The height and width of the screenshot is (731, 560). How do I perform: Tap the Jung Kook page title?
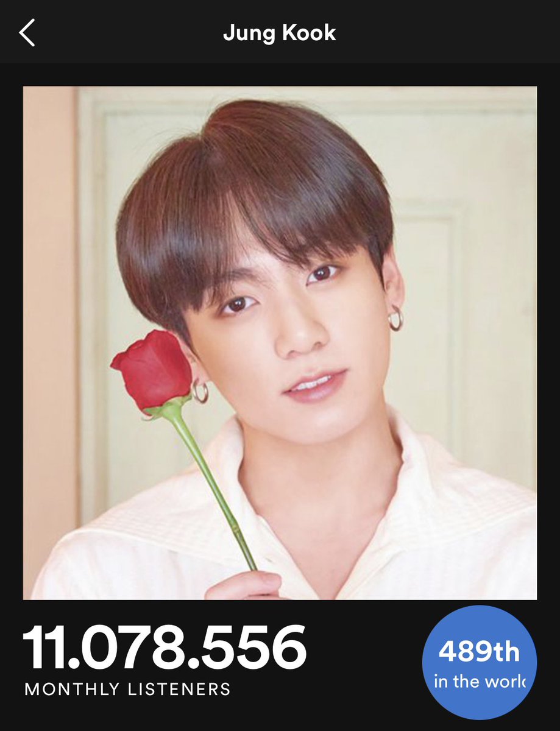click(280, 33)
